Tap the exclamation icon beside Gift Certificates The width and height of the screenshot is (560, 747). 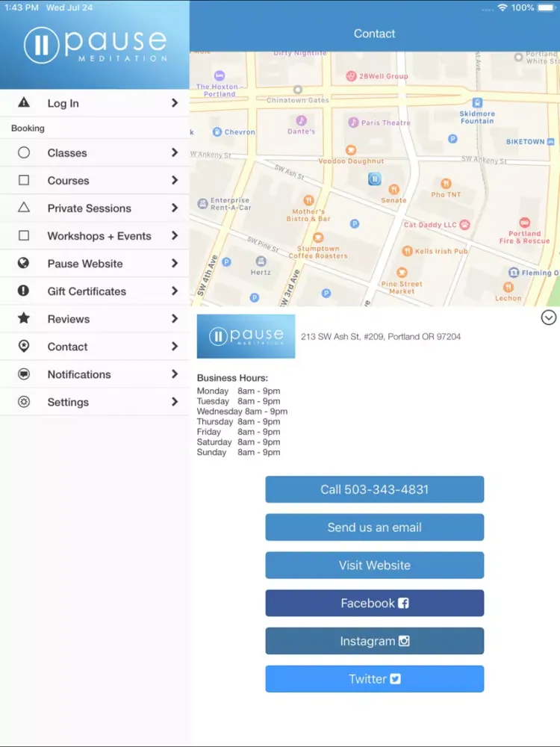coord(23,291)
